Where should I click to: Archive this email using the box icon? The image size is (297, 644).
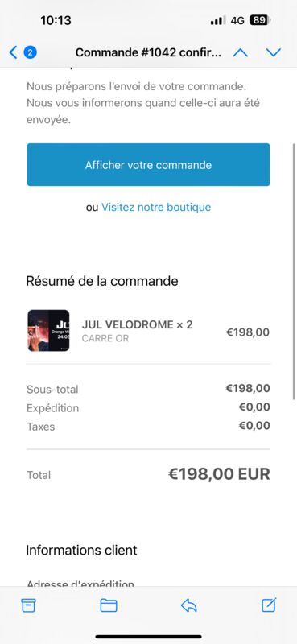point(28,605)
